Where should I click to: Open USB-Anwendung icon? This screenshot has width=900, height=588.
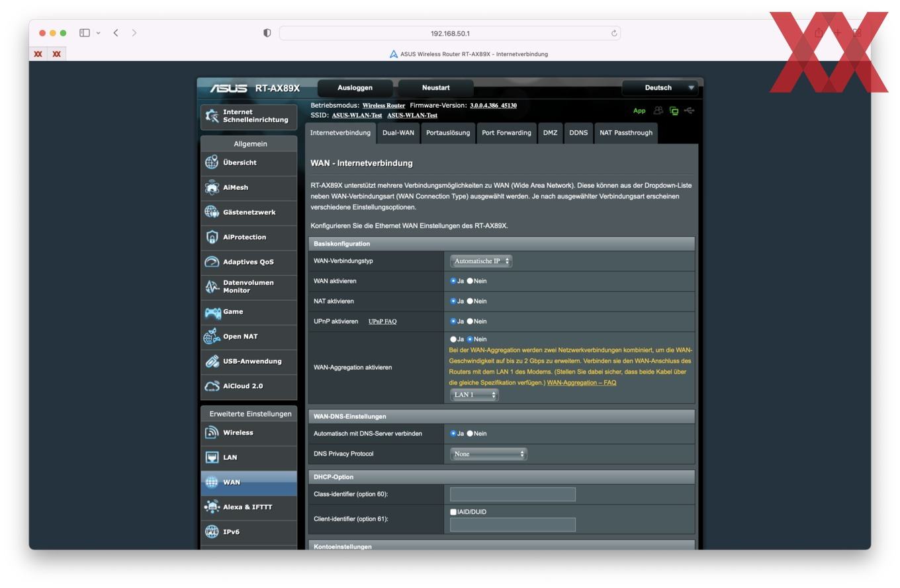(x=212, y=361)
